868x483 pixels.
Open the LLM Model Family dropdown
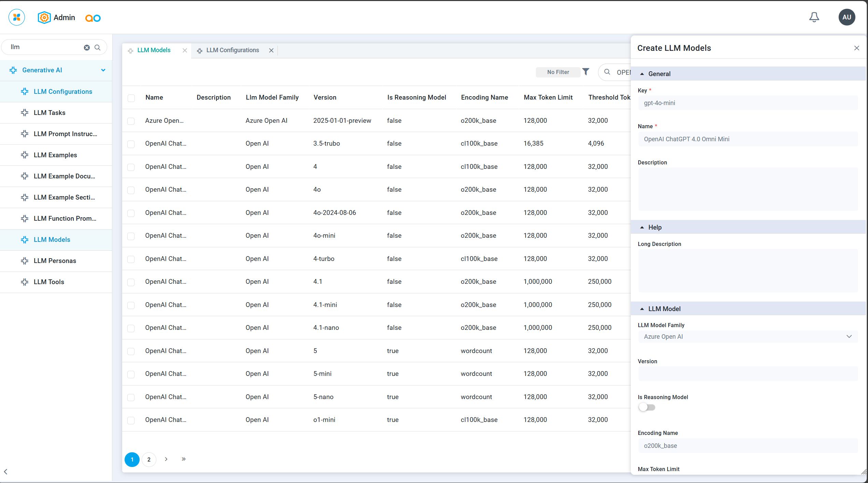click(748, 337)
